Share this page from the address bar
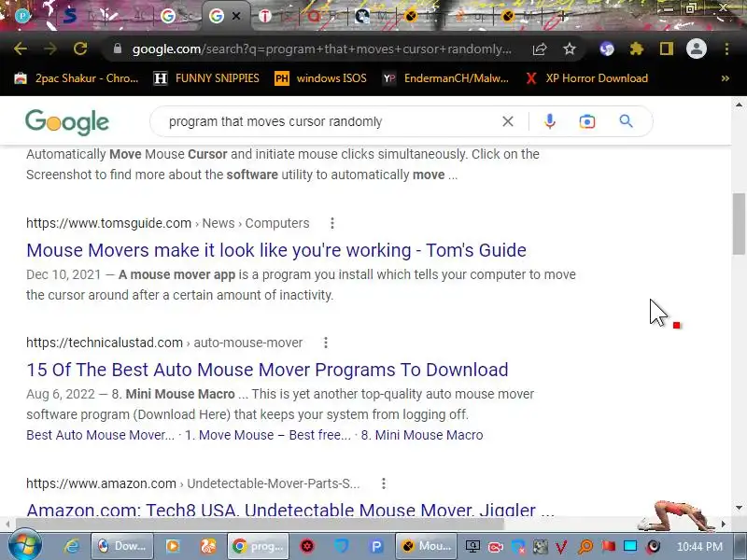Screen dimensions: 747x560 tap(540, 49)
